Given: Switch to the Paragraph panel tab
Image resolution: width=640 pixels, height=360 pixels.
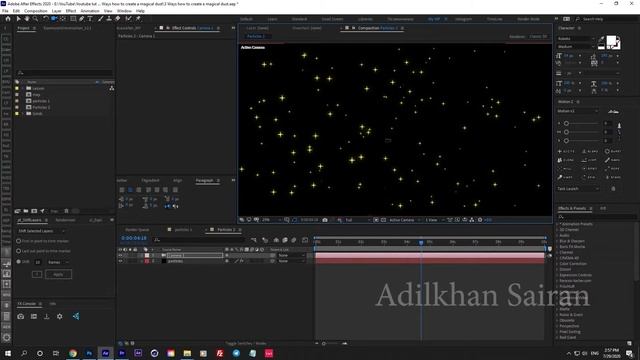Looking at the screenshot, I should (204, 180).
